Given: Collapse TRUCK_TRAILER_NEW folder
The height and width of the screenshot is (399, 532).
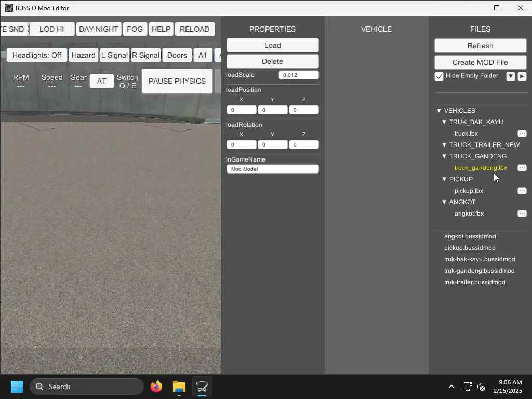Looking at the screenshot, I should (x=444, y=144).
